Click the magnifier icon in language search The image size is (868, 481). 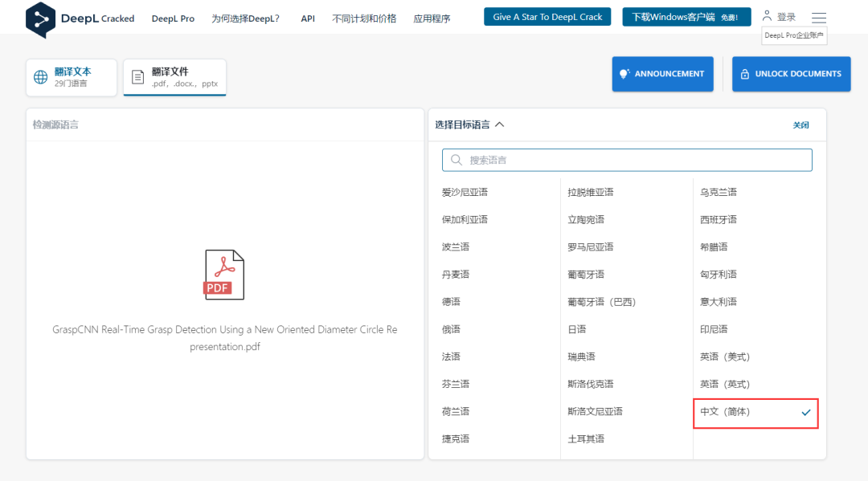tap(457, 160)
